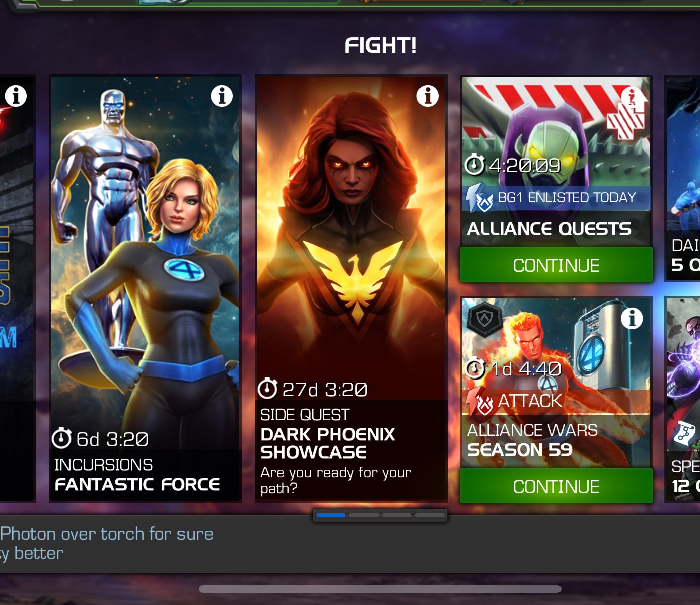
Task: Open the Dark Phoenix Showcase side quest
Action: (351, 288)
